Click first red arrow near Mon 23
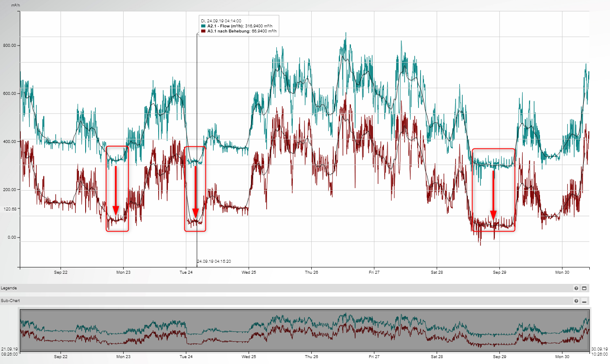Screen dimensions: 610x364 click(116, 191)
